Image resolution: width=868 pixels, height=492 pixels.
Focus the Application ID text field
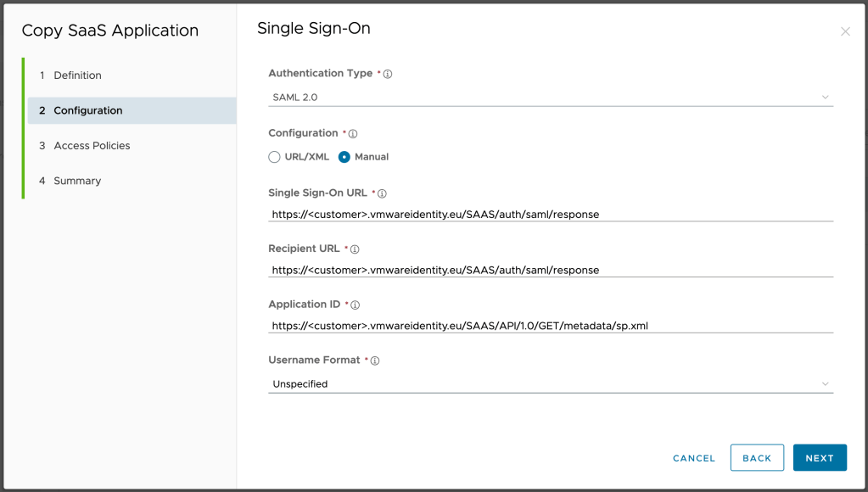550,326
